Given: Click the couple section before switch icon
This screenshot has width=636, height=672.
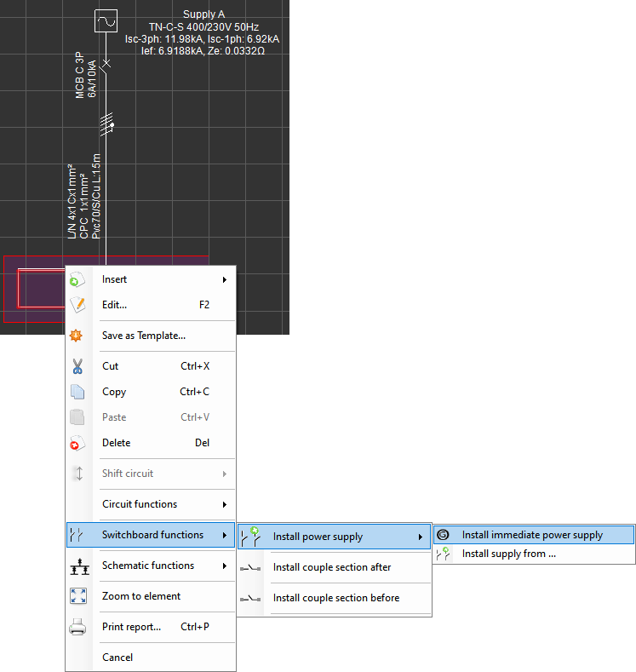Looking at the screenshot, I should pyautogui.click(x=250, y=598).
